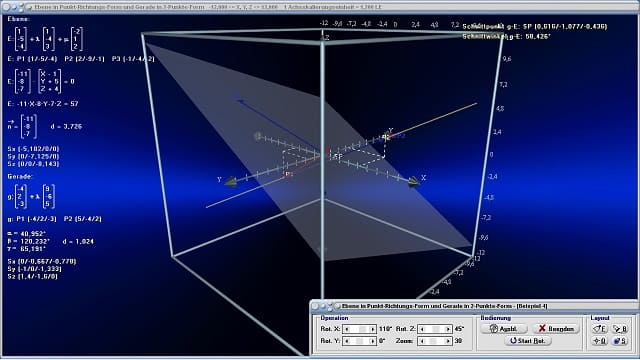Click the 'Ebene:' heading text
Screen dimensions: 640x360
(18, 19)
